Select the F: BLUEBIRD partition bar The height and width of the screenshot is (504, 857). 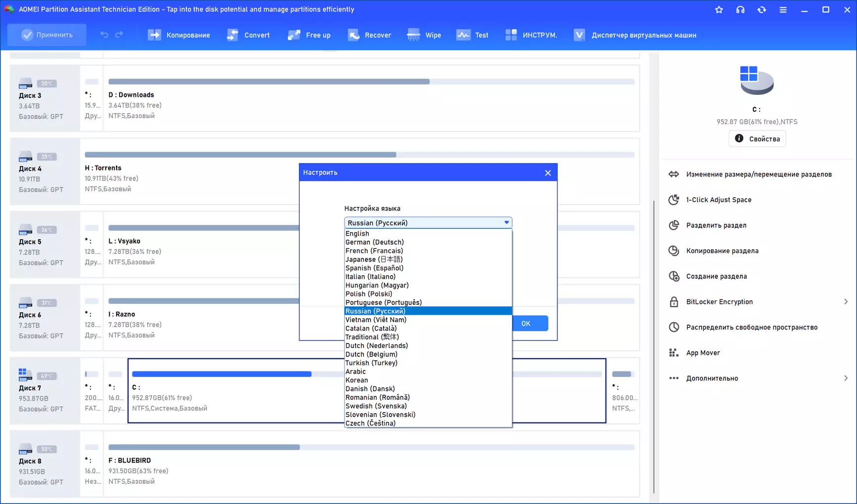371,447
